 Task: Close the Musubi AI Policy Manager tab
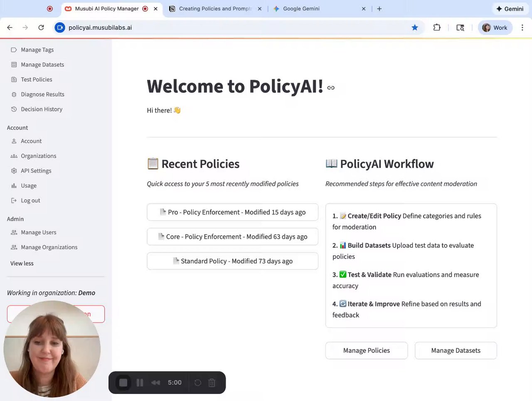(155, 9)
